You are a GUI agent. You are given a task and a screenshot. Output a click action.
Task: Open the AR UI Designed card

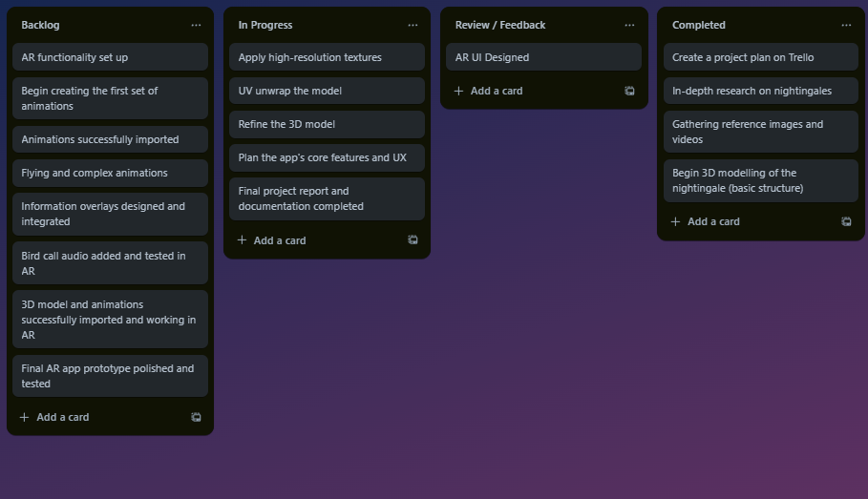[543, 57]
